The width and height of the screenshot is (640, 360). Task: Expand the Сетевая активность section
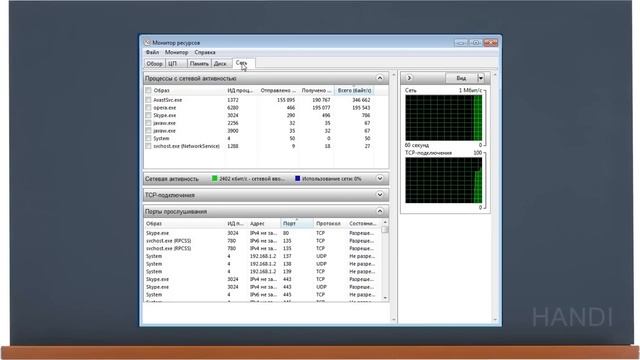(380, 178)
